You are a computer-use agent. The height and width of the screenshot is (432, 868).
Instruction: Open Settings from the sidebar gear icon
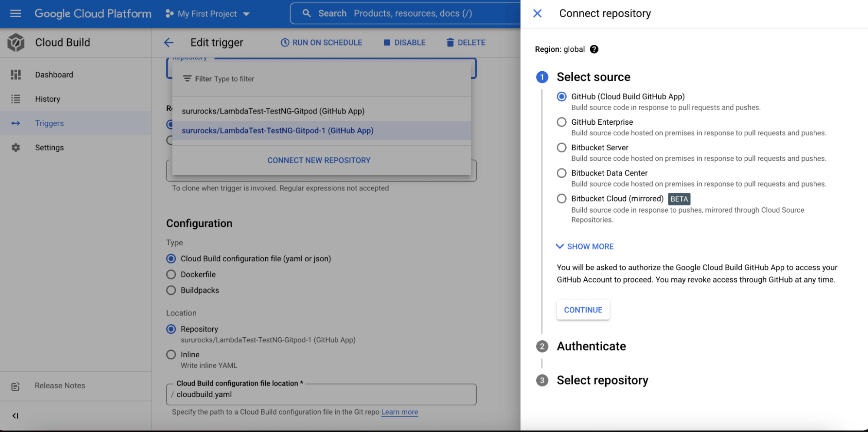pos(16,147)
